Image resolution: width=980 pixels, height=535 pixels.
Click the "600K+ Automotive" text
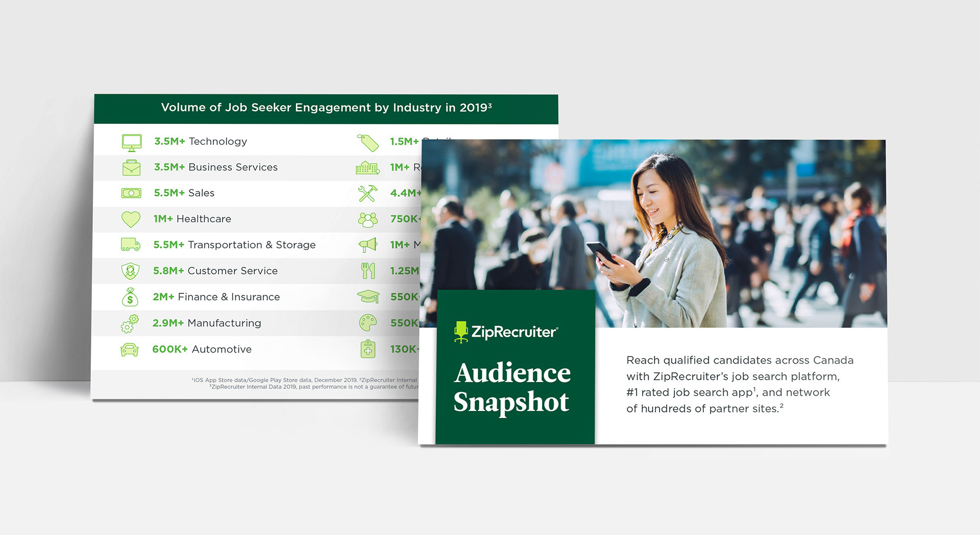point(202,349)
